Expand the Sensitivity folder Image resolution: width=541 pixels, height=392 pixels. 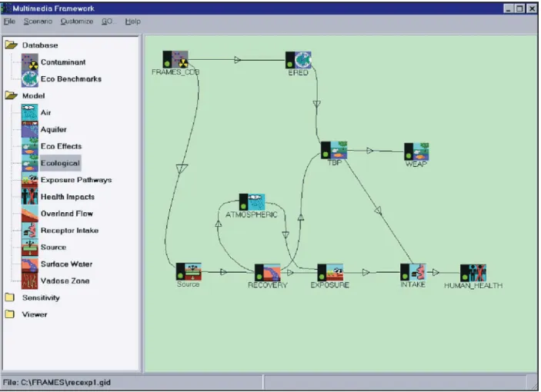[x=10, y=297]
